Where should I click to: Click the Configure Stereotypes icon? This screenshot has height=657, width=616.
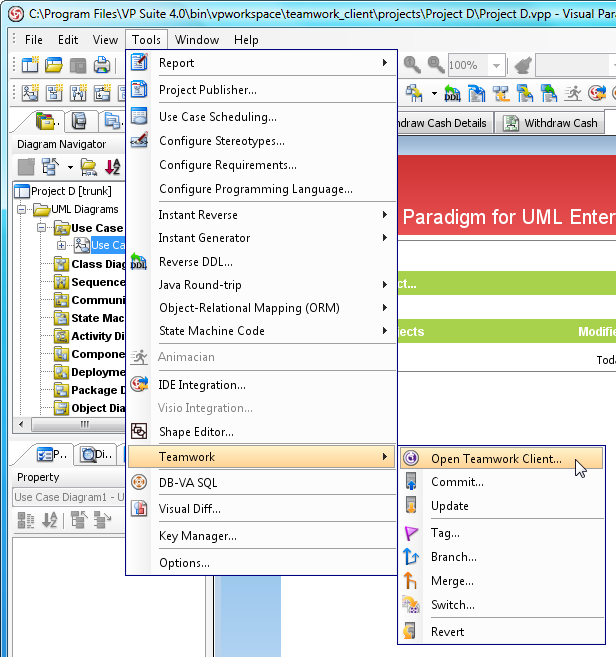click(x=139, y=140)
